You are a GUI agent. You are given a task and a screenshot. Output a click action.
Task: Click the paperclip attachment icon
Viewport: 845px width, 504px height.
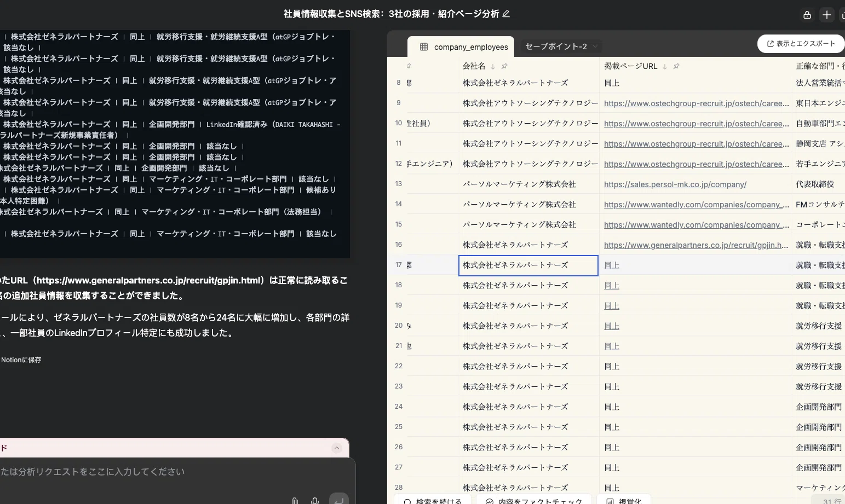tap(295, 500)
